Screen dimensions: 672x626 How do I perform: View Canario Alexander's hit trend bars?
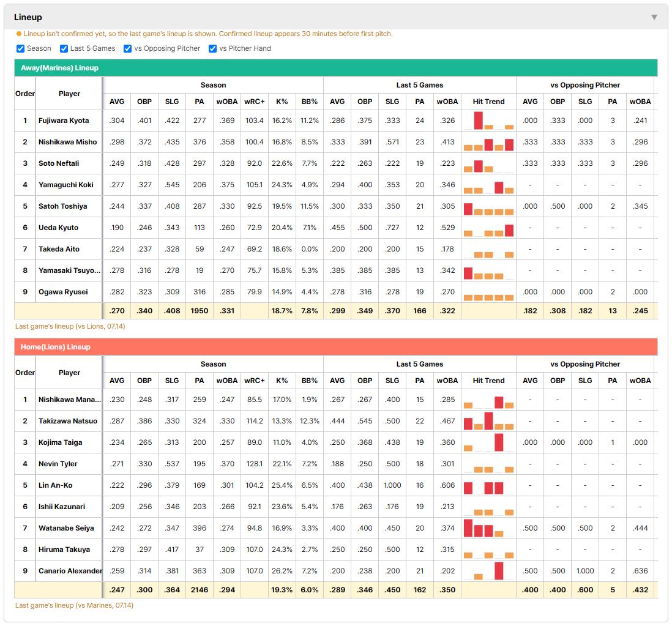click(488, 571)
